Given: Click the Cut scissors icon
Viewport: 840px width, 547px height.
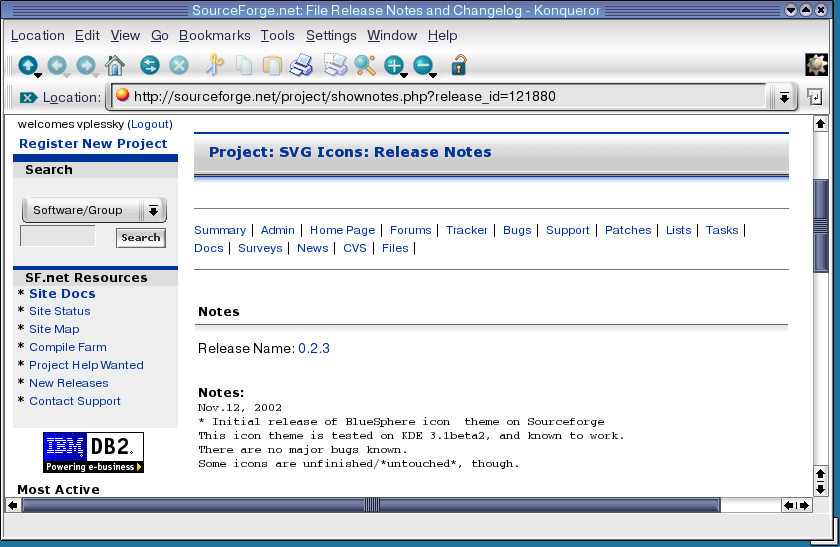Looking at the screenshot, I should pyautogui.click(x=214, y=65).
